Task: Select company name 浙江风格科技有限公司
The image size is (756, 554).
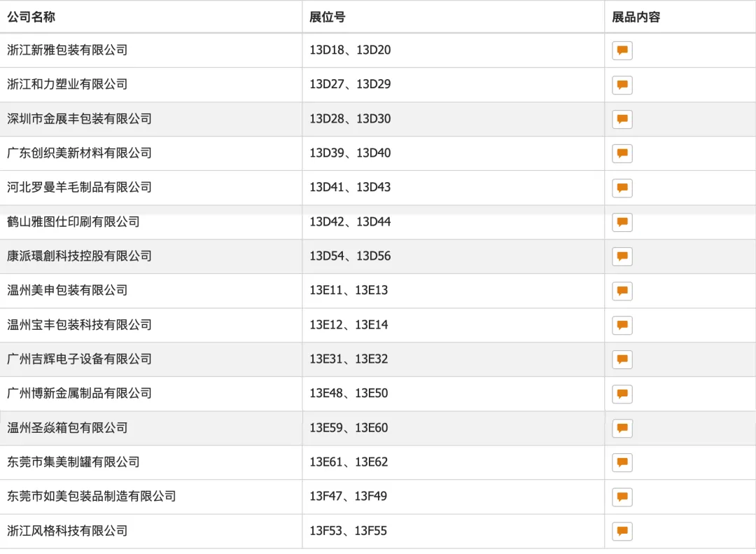Action: coord(67,531)
